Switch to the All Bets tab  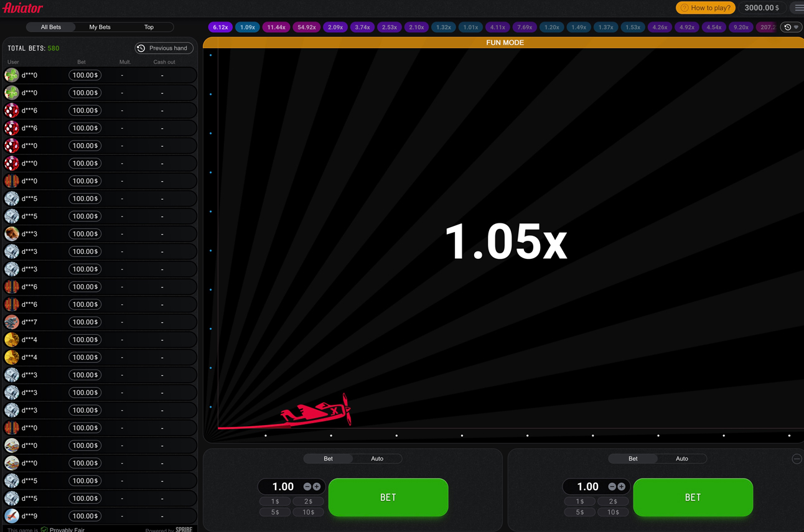pos(51,27)
